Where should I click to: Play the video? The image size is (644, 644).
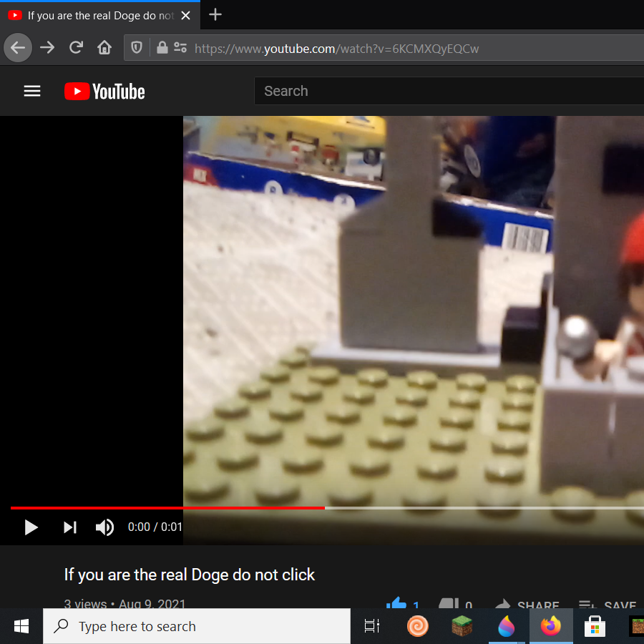(x=31, y=527)
